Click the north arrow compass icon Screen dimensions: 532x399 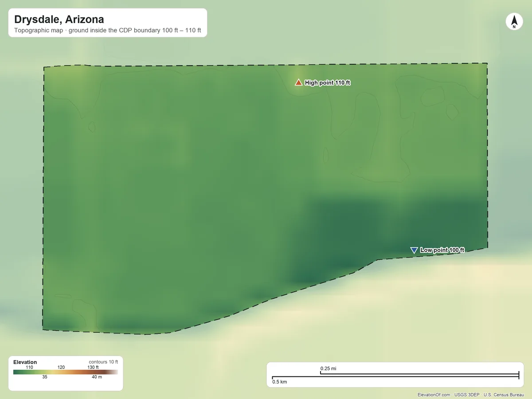pos(514,22)
